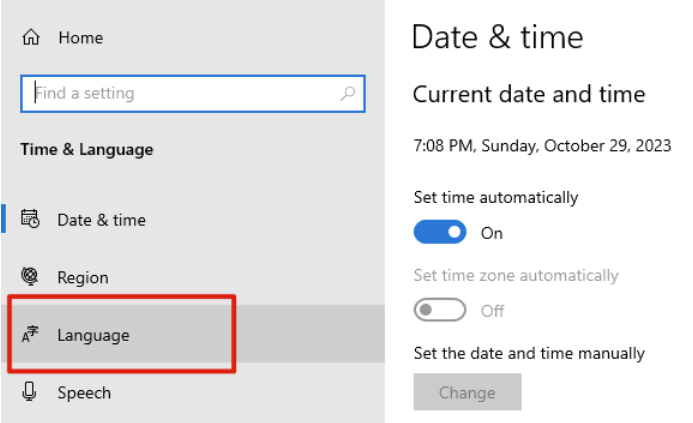Click the Language character icon
Viewport: 693px width, 423px height.
(x=30, y=334)
